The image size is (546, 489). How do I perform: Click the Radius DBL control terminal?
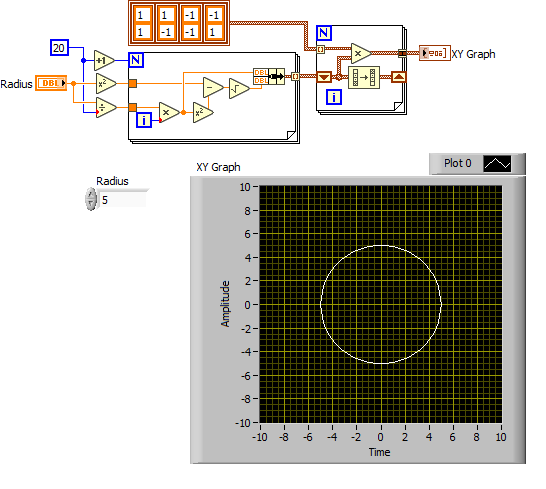51,83
